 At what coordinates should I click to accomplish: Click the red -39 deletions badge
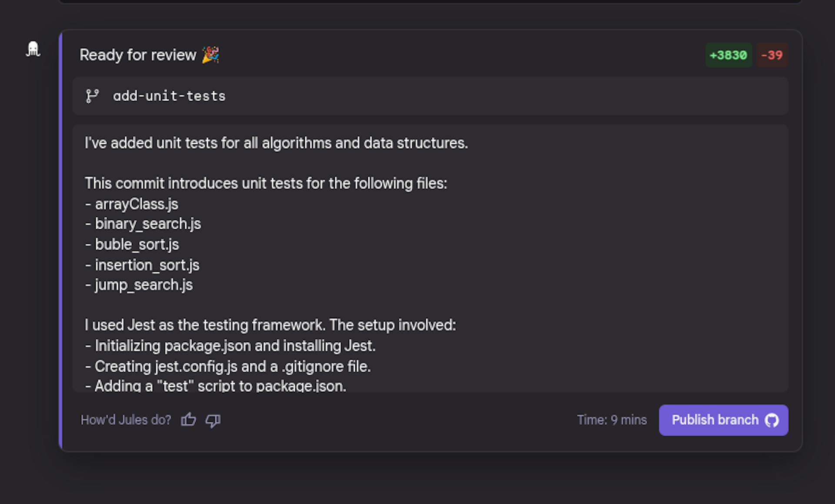coord(772,55)
